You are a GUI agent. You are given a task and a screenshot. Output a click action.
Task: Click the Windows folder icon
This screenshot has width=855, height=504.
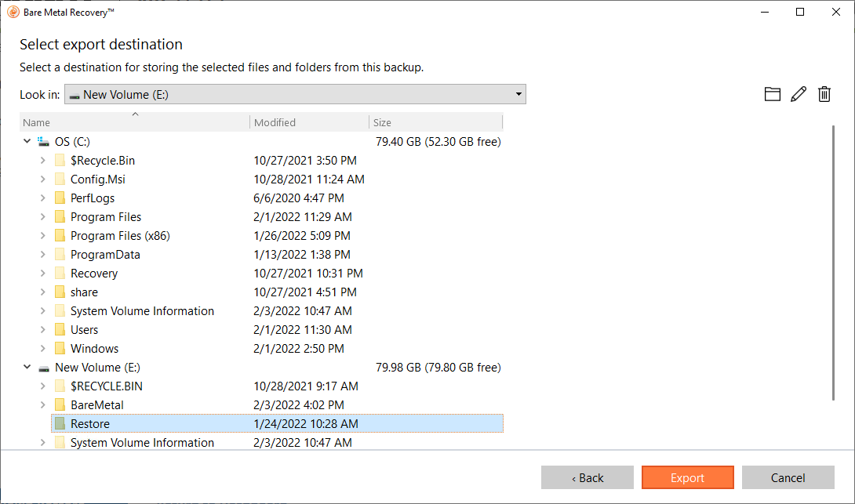click(60, 349)
